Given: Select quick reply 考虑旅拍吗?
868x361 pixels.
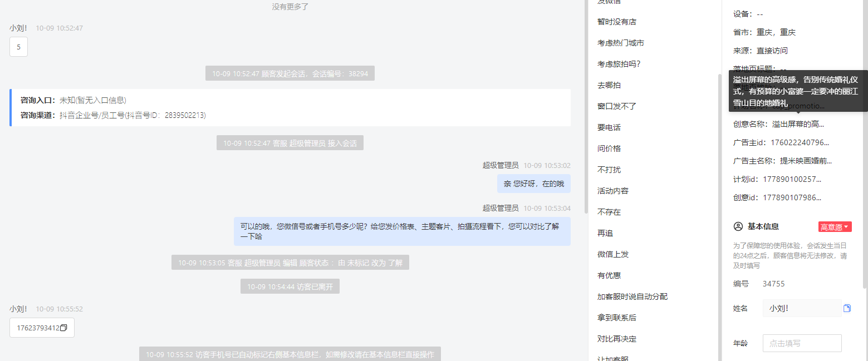Looking at the screenshot, I should tap(619, 64).
